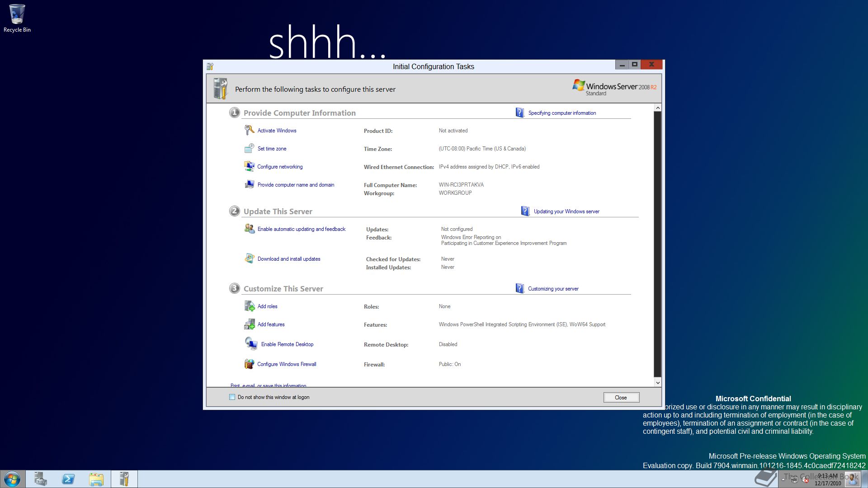Open Enable Remote Desktop link
The image size is (868, 488).
pyautogui.click(x=287, y=344)
